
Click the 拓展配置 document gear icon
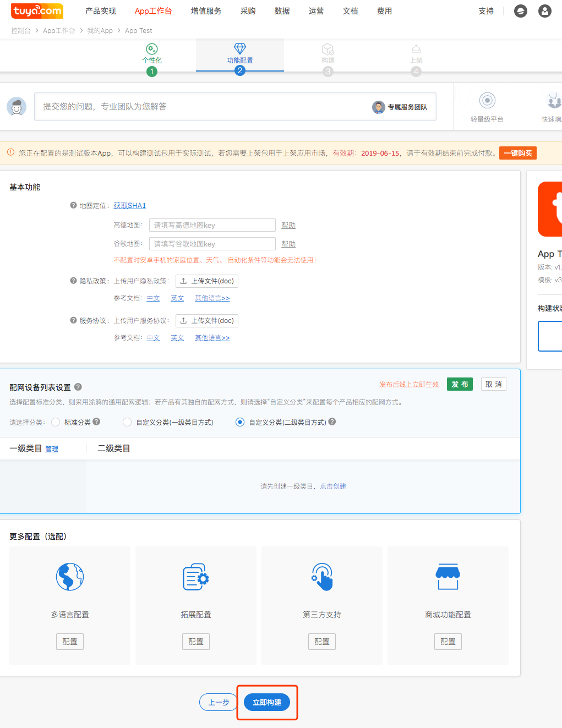[195, 577]
